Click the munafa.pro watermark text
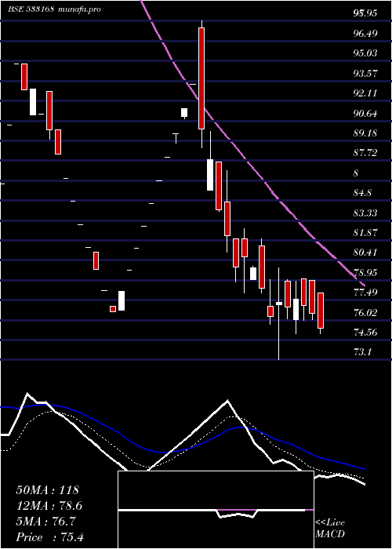Viewport: 392px width, 549px height. point(79,9)
